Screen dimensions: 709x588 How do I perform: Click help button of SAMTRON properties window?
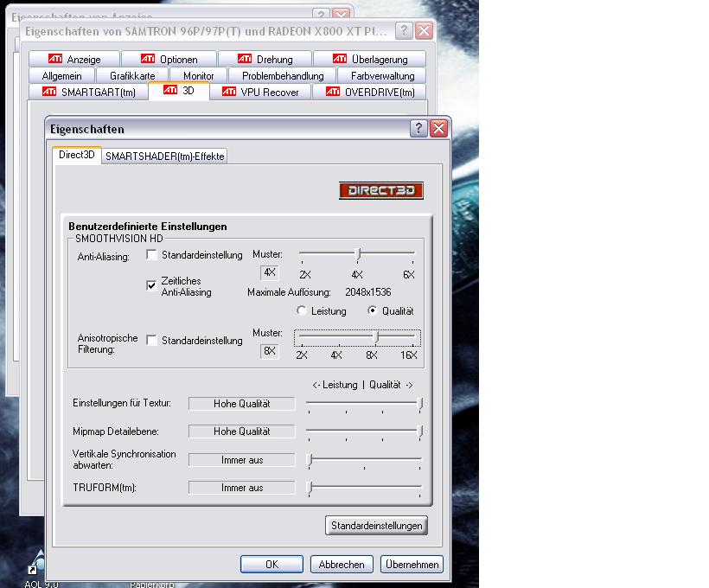[404, 31]
